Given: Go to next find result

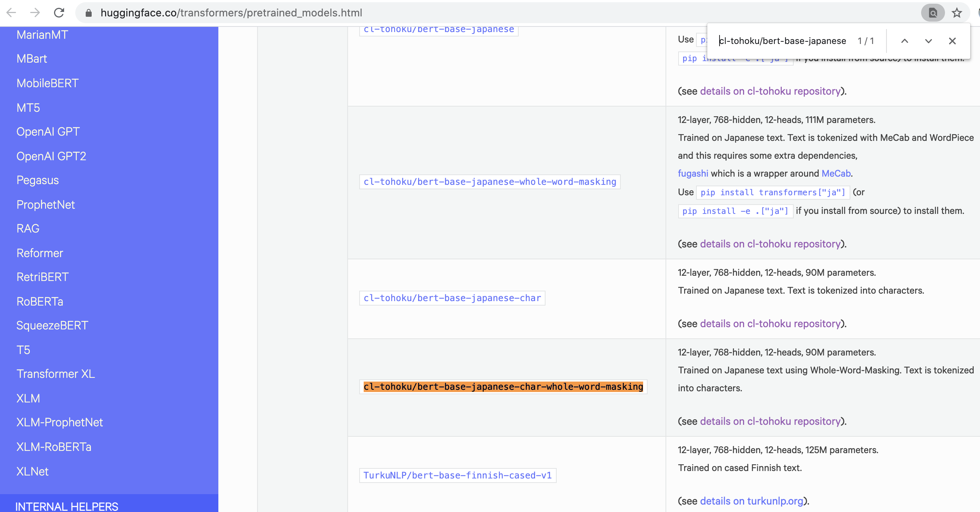Looking at the screenshot, I should [x=928, y=41].
